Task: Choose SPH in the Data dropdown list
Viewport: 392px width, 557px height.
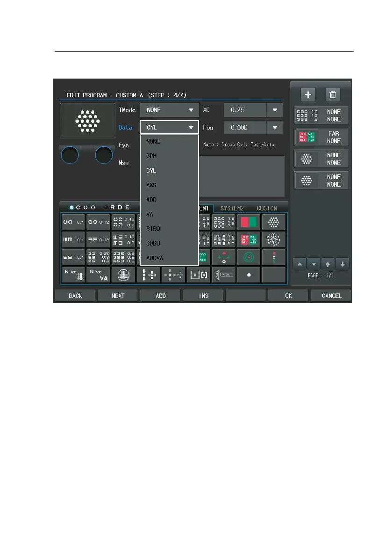Action: coord(169,156)
